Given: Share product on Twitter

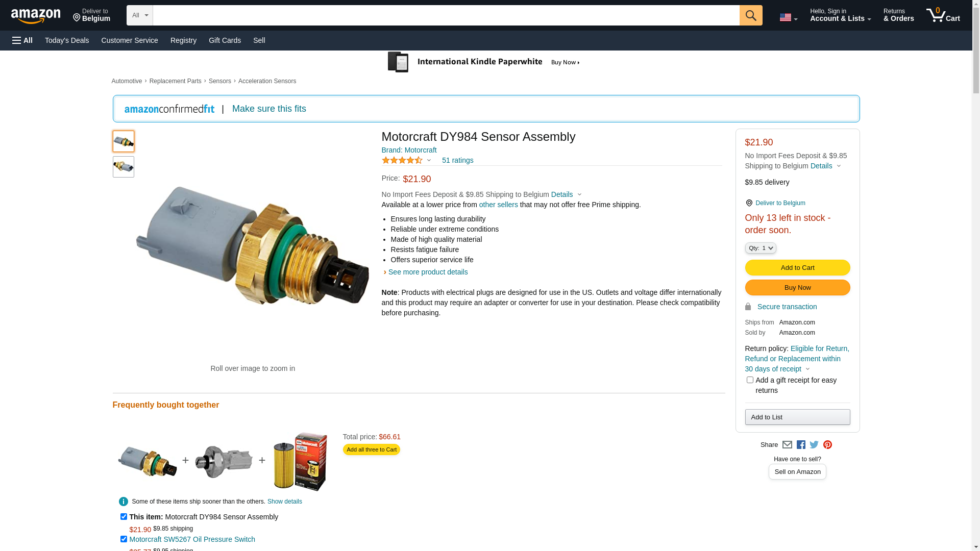Looking at the screenshot, I should [x=814, y=445].
